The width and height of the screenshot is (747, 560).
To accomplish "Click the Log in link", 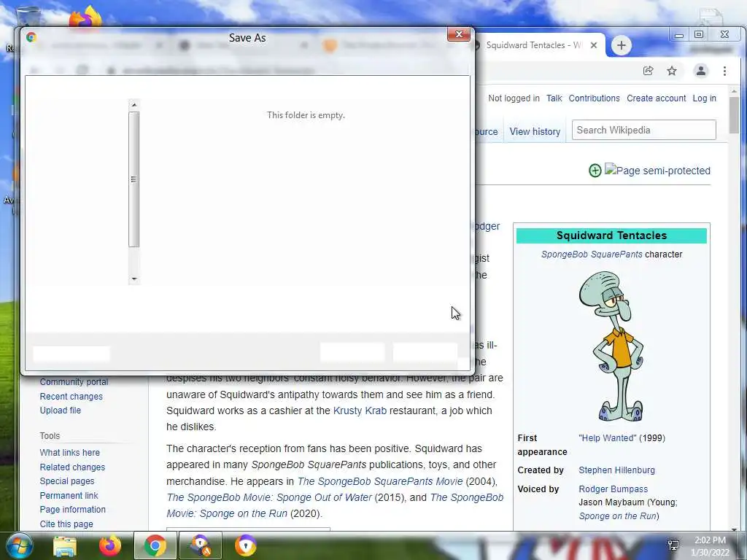I will coord(704,98).
